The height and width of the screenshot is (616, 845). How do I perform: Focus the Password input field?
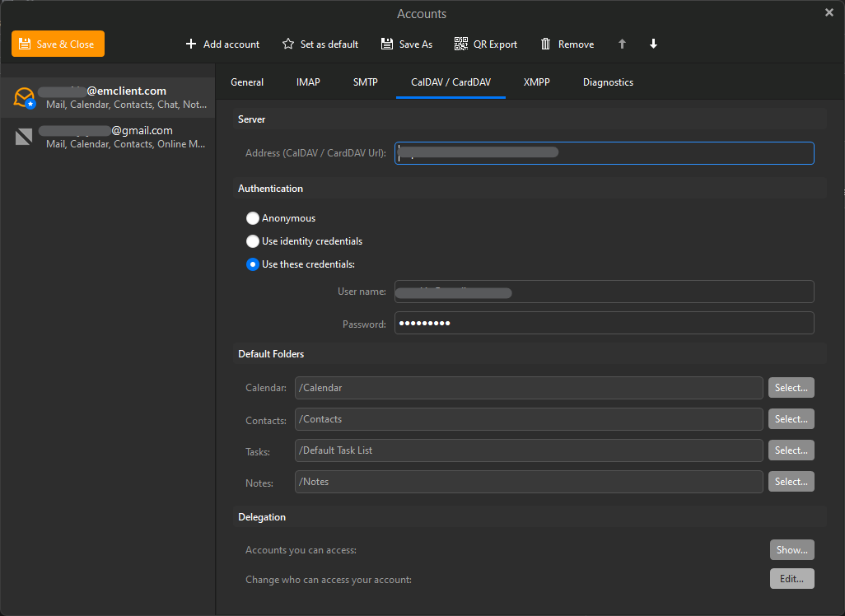pyautogui.click(x=604, y=324)
